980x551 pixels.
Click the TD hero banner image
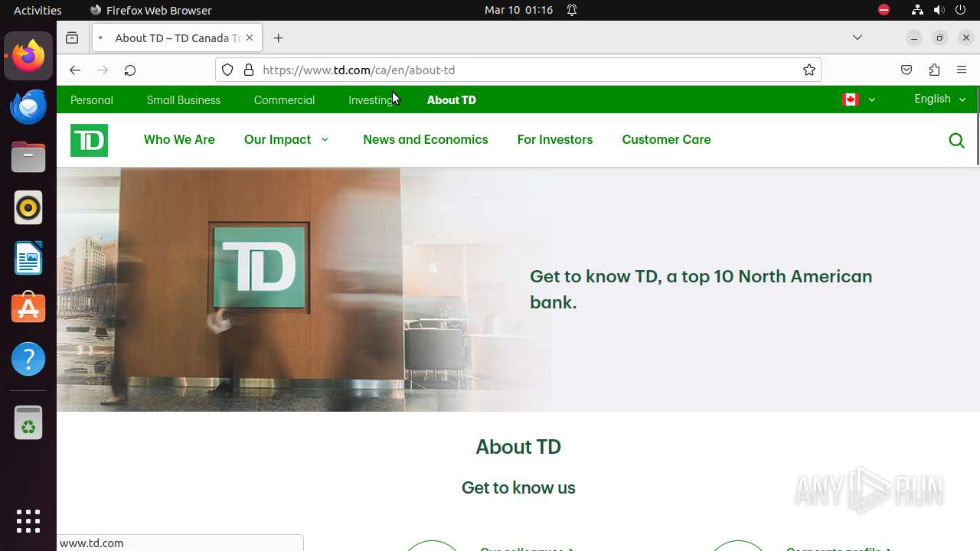303,289
